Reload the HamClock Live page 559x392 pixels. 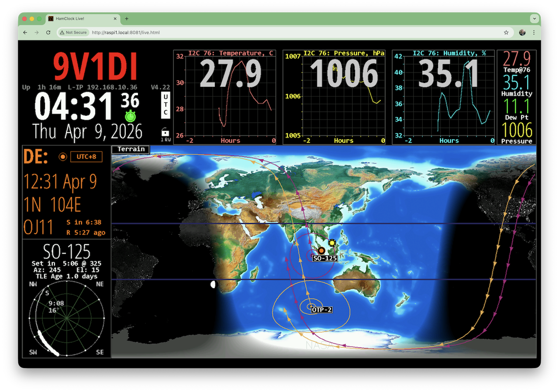(48, 32)
